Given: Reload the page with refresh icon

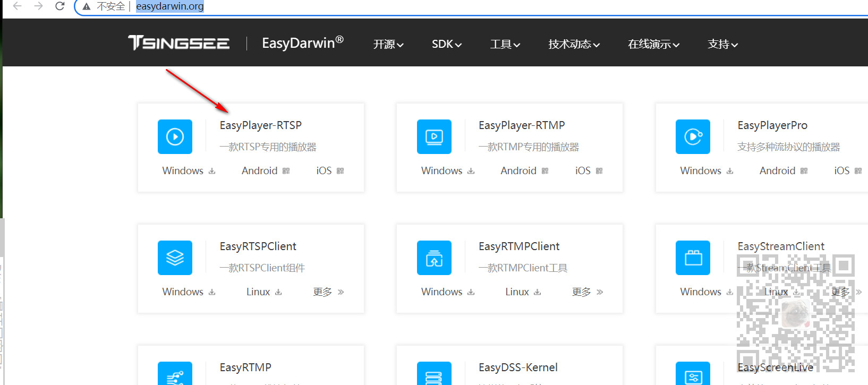Looking at the screenshot, I should 60,6.
